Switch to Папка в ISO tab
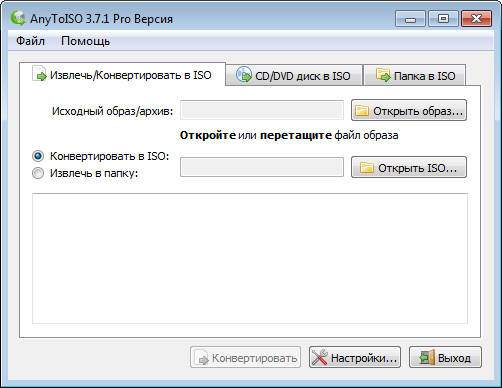The height and width of the screenshot is (388, 502). point(414,75)
